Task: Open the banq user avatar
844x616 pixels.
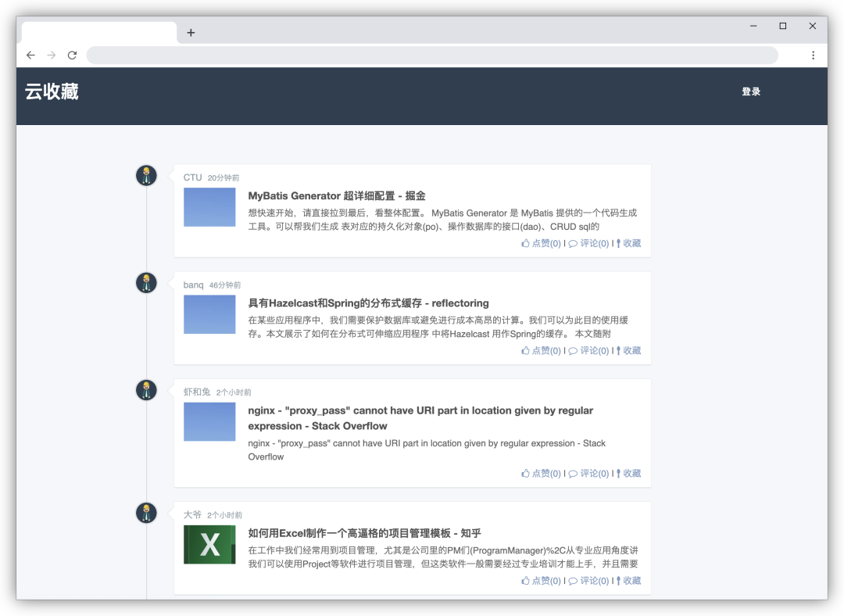Action: click(x=146, y=283)
